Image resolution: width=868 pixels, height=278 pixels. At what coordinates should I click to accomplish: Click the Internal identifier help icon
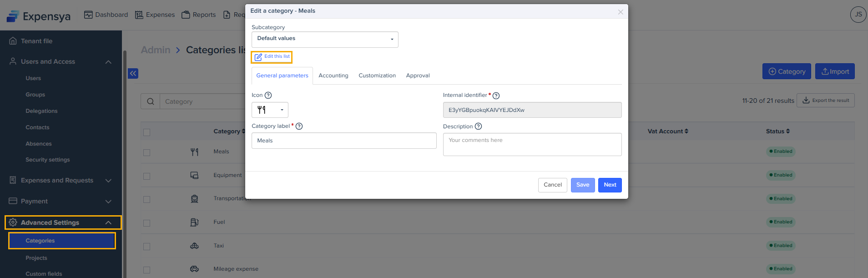point(496,96)
